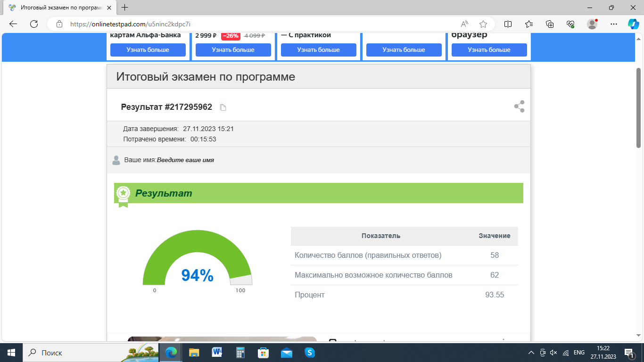644x362 pixels.
Task: Switch the ENG input language indicator
Action: (x=579, y=353)
